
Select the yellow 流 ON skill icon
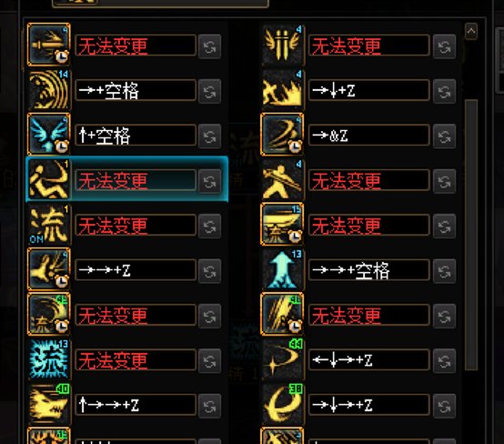tap(49, 224)
